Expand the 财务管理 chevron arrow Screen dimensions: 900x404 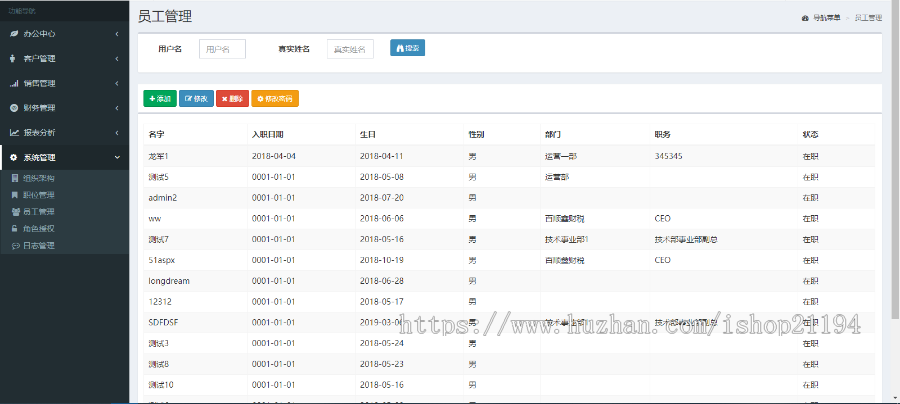(x=117, y=108)
